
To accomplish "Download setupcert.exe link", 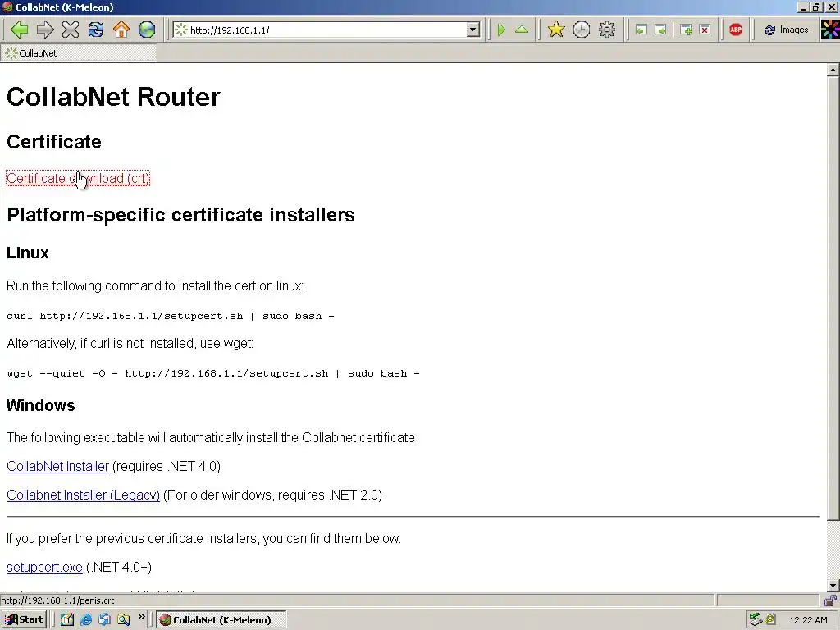I will click(x=44, y=567).
